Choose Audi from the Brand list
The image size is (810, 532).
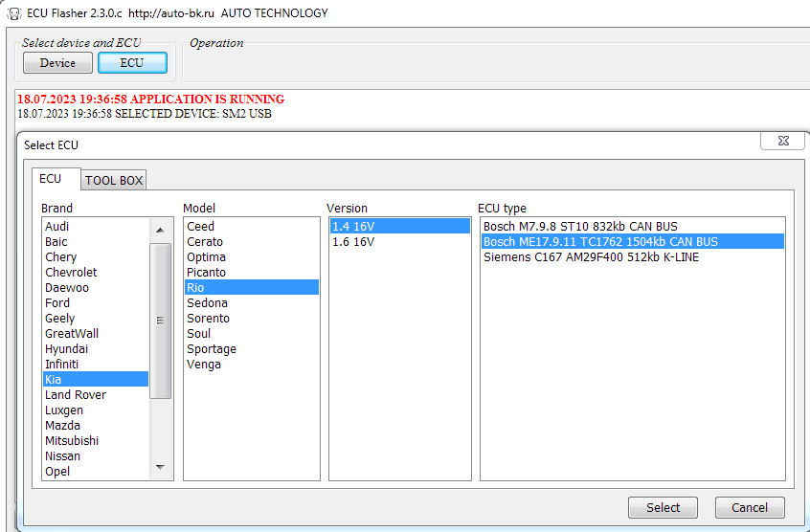tap(57, 227)
